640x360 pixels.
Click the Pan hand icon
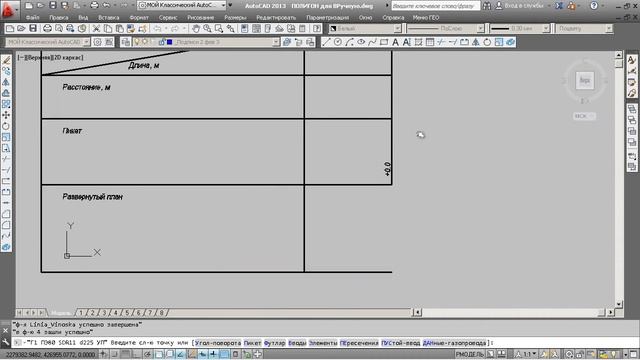196,29
